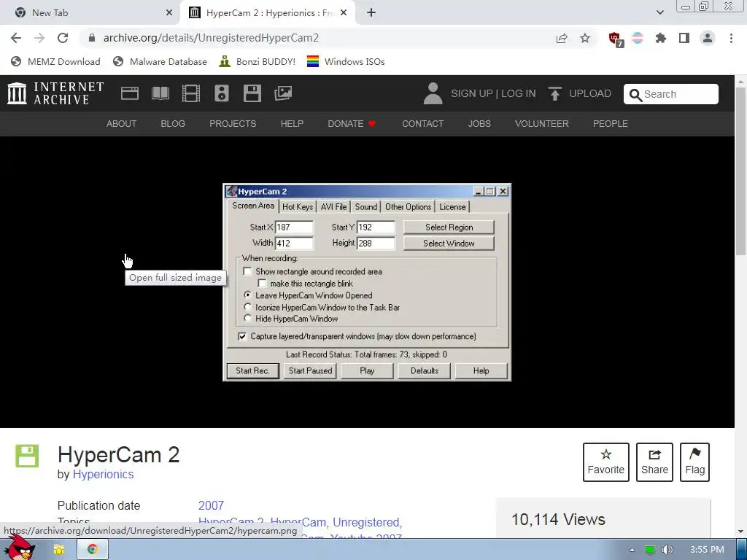Viewport: 747px width, 560px height.
Task: Open File Explorer from the taskbar
Action: pos(58,550)
